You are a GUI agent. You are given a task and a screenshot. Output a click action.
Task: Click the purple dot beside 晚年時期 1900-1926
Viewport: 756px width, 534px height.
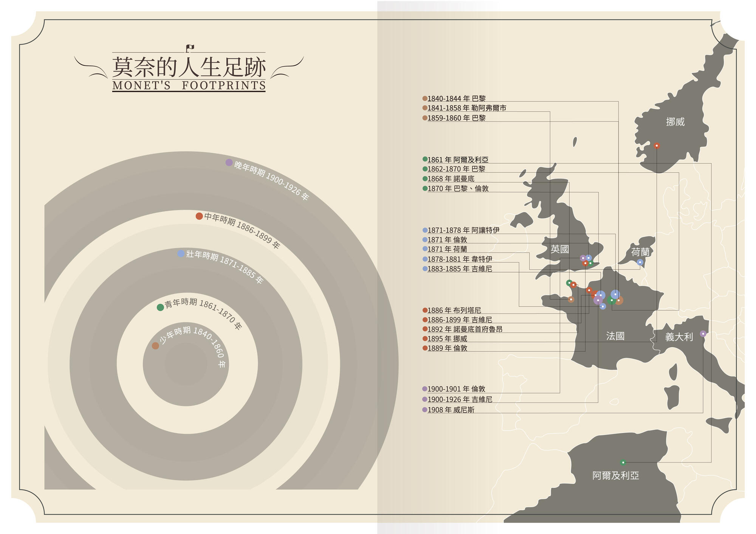229,162
